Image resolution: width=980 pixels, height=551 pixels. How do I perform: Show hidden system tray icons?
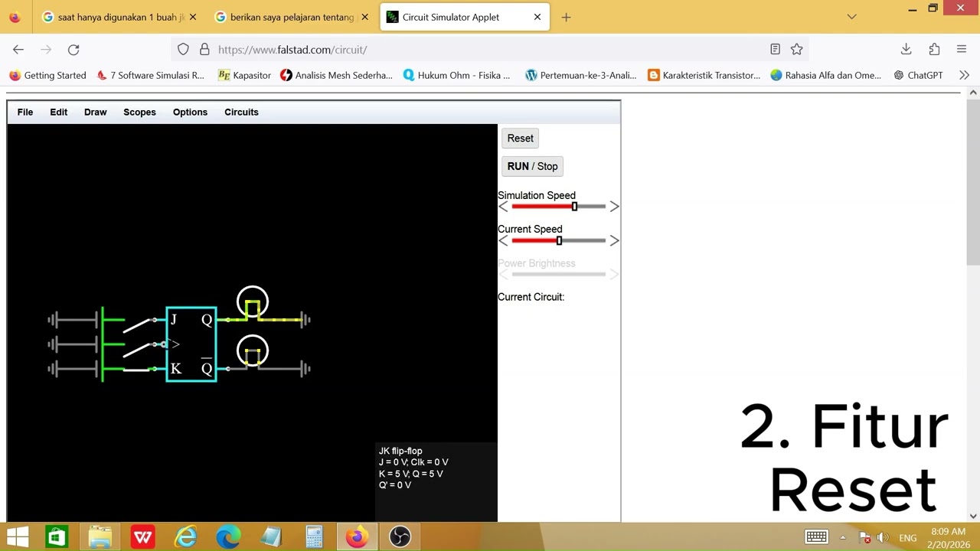click(843, 537)
